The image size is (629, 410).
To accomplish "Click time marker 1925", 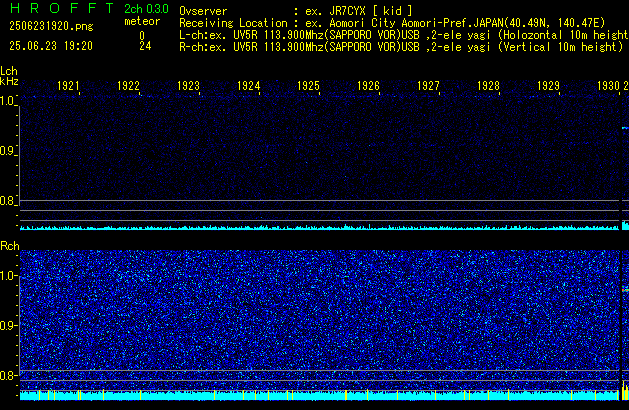I will (x=308, y=86).
